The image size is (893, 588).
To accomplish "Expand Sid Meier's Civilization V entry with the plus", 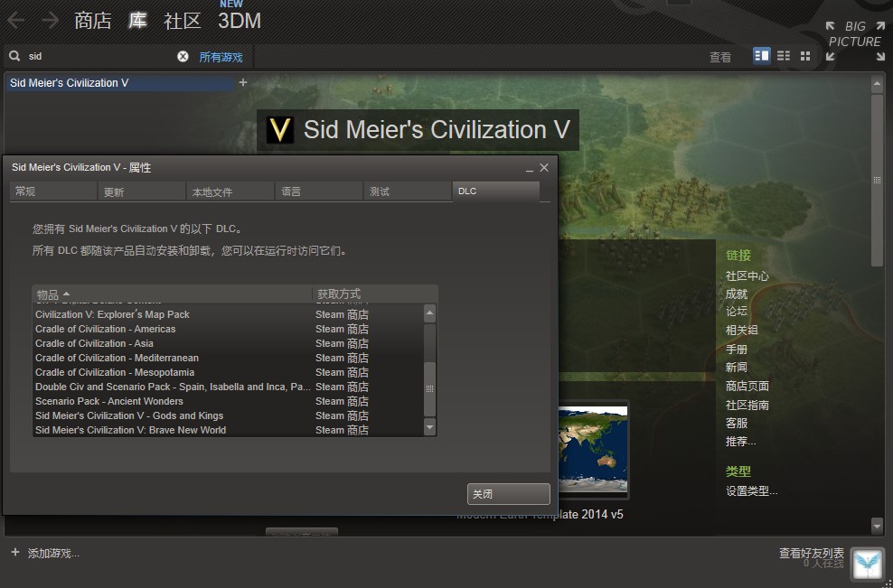I will click(242, 81).
